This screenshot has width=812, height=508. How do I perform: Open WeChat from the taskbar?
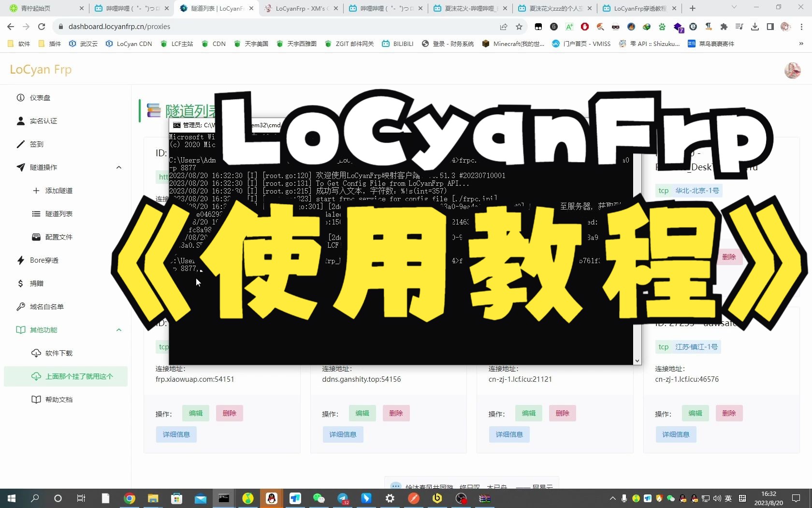pyautogui.click(x=319, y=498)
